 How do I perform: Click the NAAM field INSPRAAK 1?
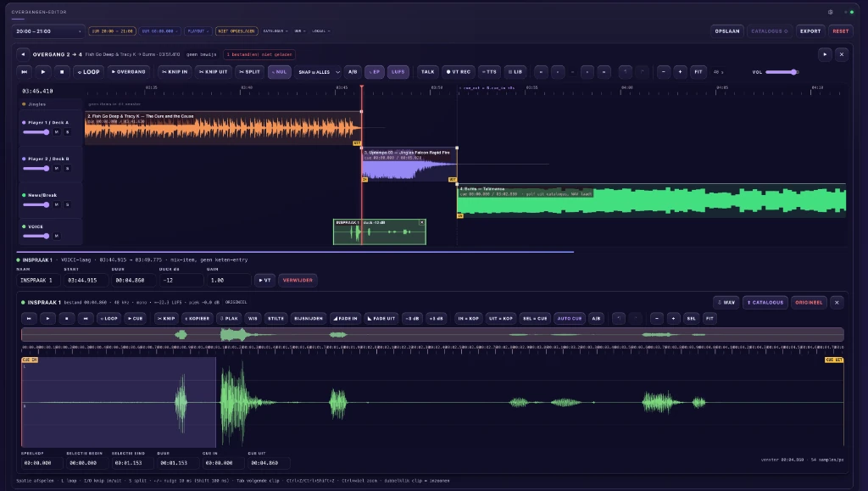coord(40,281)
